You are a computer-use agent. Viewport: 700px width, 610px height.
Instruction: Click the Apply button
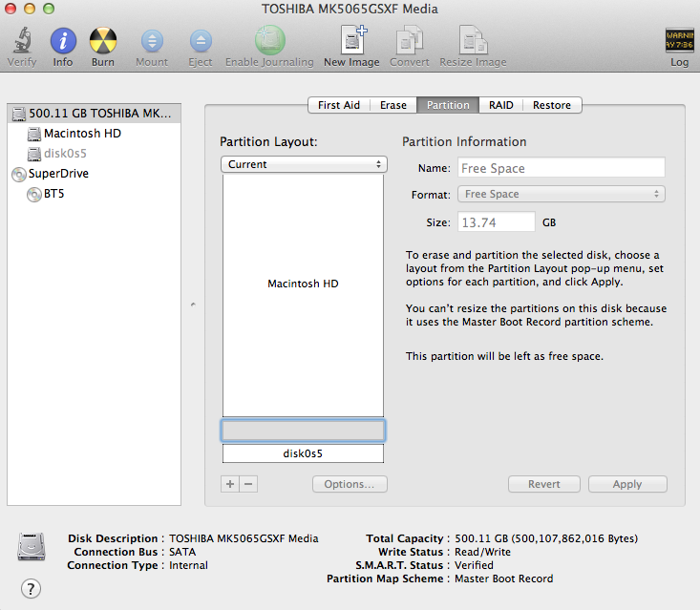click(x=627, y=484)
